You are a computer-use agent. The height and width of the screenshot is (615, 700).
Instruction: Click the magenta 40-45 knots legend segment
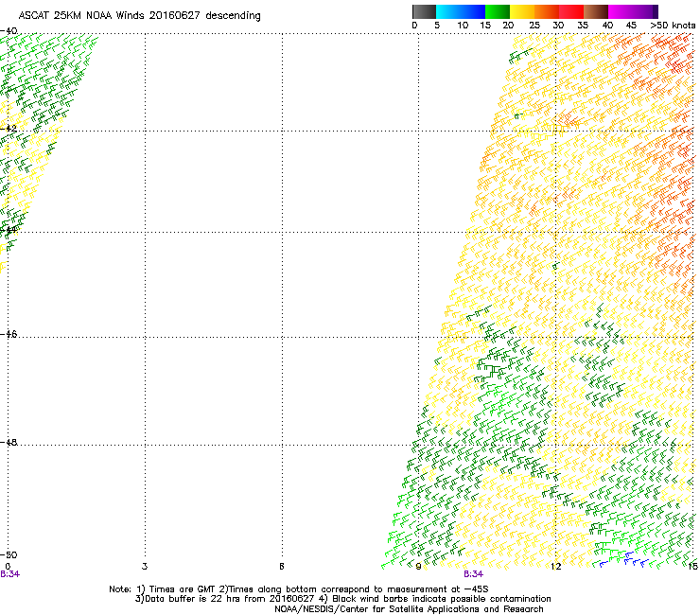click(x=621, y=11)
